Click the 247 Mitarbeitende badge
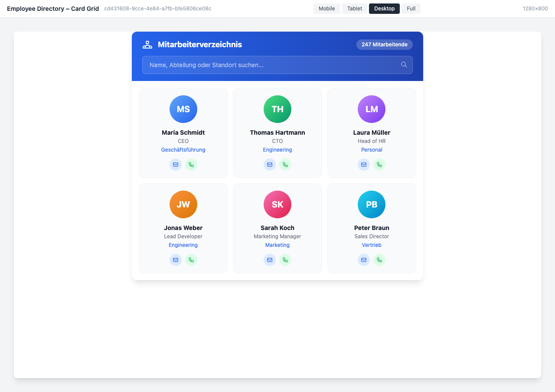 [x=384, y=45]
